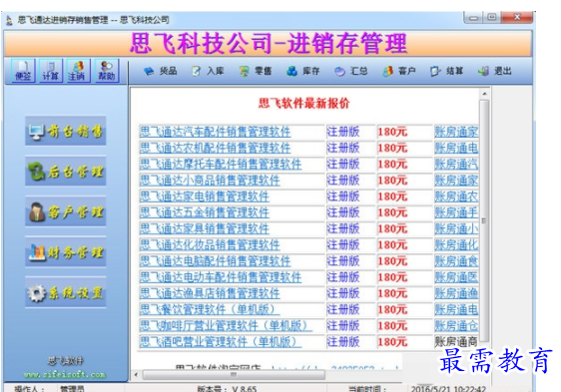Click the green recycle icon on 后台管理
Screen dimensions: 561x392
37,172
